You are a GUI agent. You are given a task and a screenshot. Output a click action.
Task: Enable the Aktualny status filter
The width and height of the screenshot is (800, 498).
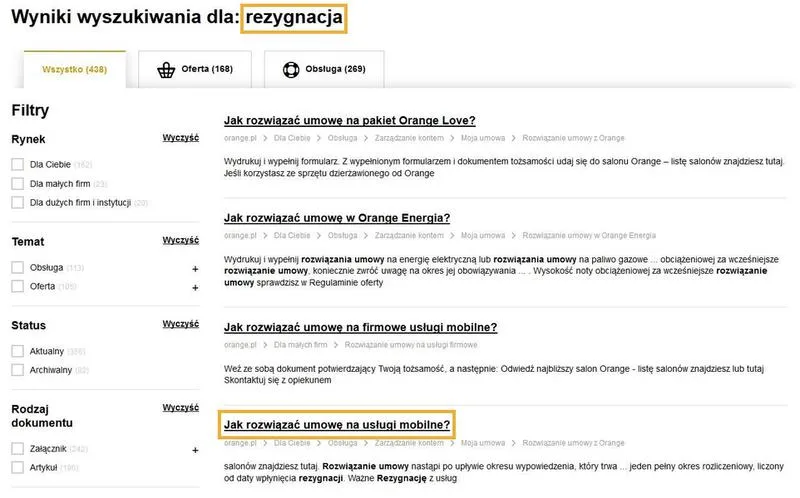(18, 351)
